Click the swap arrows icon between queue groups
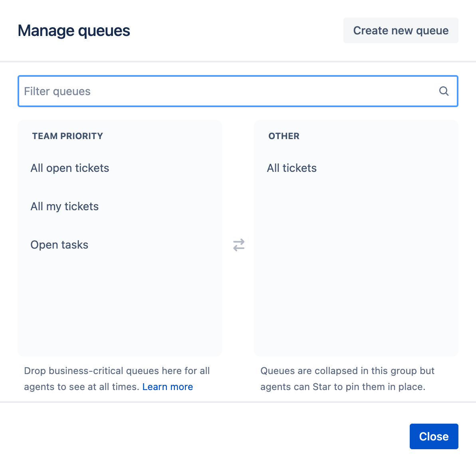476x466 pixels. tap(238, 245)
